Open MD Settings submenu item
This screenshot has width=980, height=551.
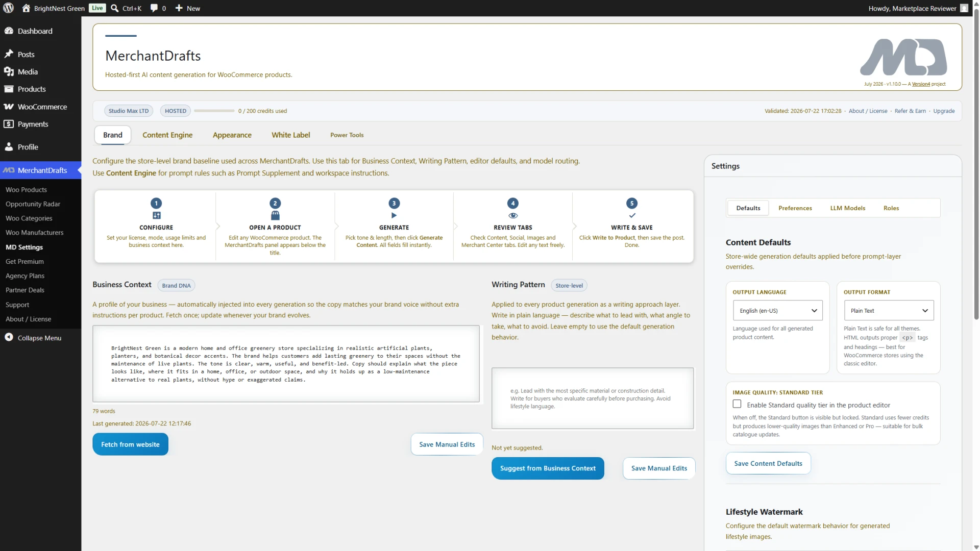pos(24,247)
